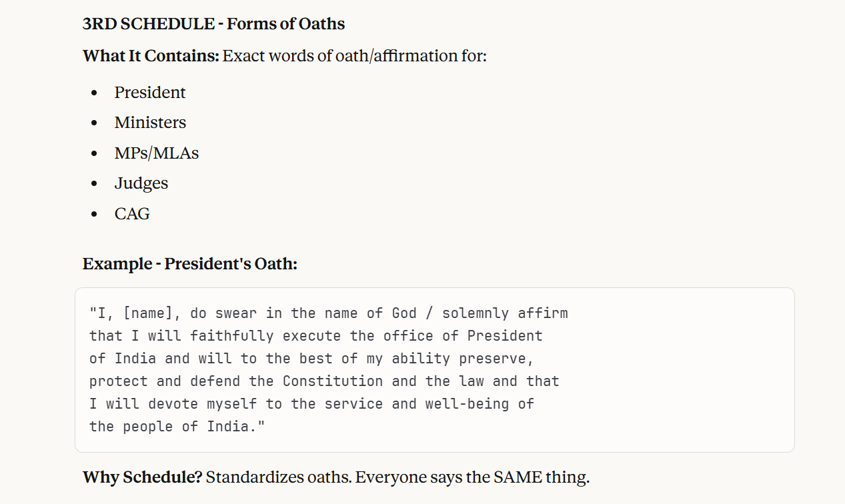The height and width of the screenshot is (504, 845).
Task: Click the bold "What It Contains:" label
Action: coord(151,56)
